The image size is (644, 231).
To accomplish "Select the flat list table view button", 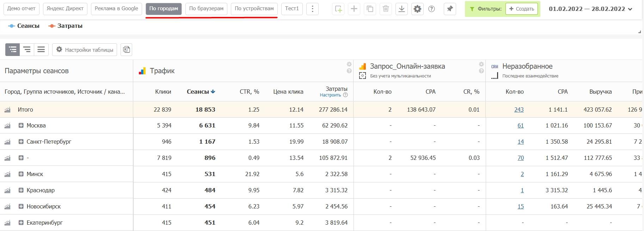I will [41, 50].
